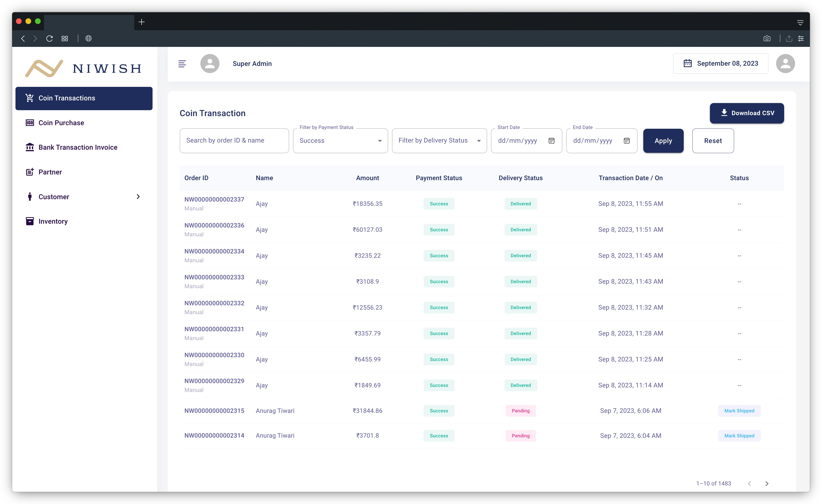This screenshot has height=504, width=822.
Task: Click the globe site info icon
Action: point(88,38)
